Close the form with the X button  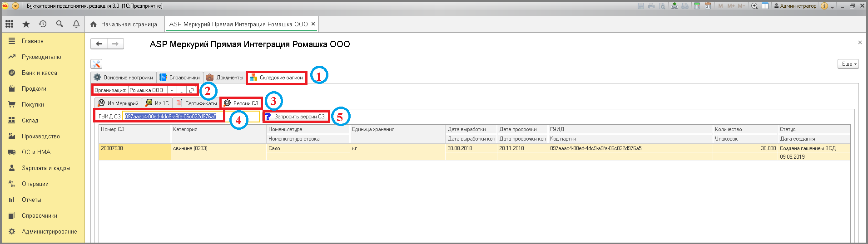pos(860,43)
